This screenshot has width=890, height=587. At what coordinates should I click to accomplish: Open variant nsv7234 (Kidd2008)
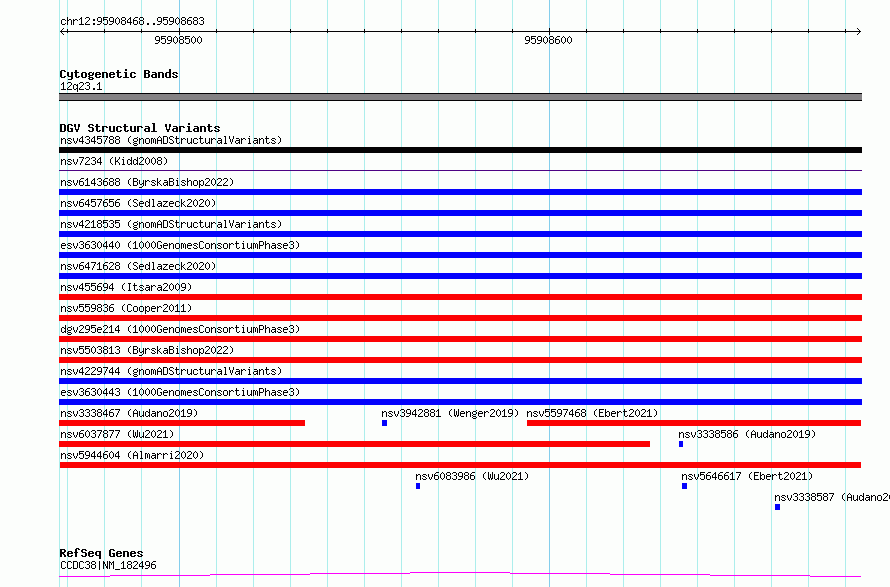click(x=114, y=161)
